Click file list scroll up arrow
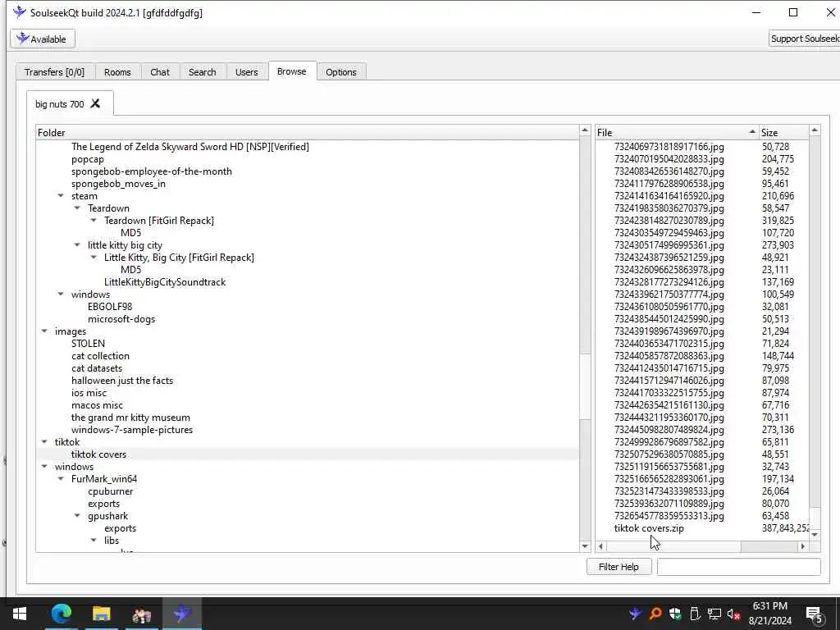Viewport: 840px width, 630px height. pos(815,130)
